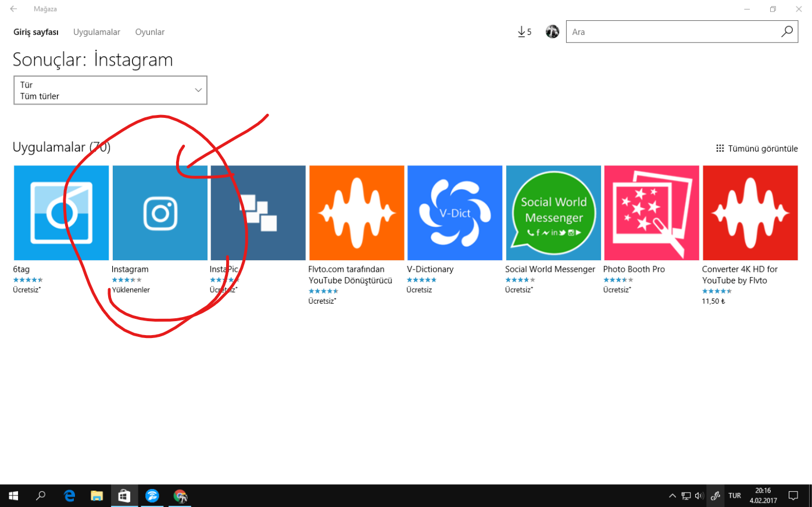Click the V-Dictionary title text
This screenshot has width=812, height=507.
tap(430, 269)
